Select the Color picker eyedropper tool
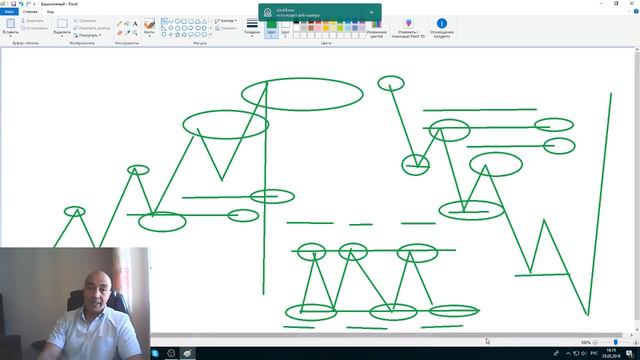 pos(127,32)
